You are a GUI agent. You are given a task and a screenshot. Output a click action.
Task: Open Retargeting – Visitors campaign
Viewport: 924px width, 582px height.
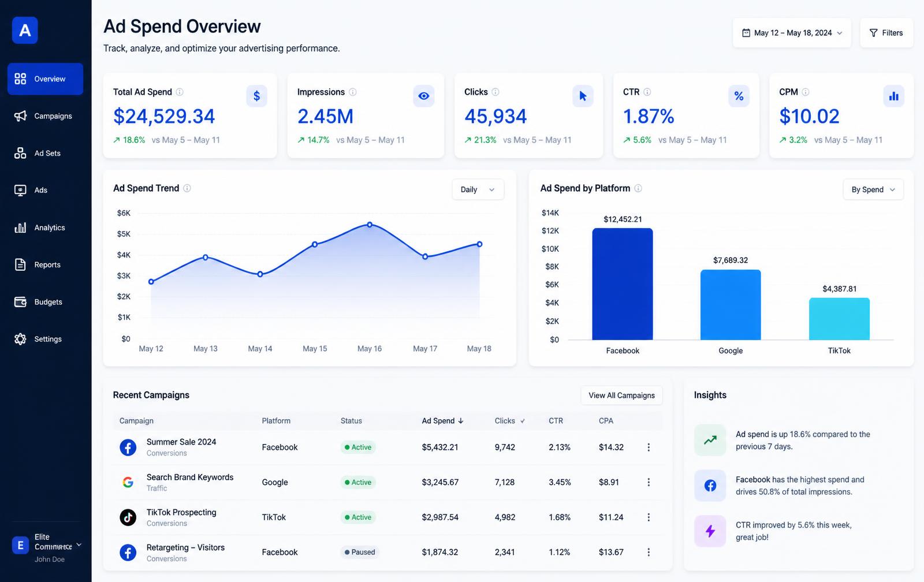coord(185,547)
